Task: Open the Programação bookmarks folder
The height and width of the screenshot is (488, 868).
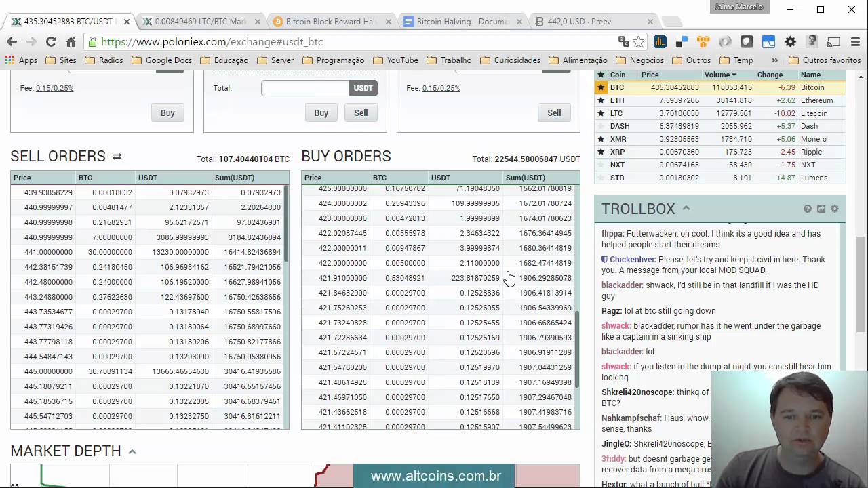Action: (333, 60)
